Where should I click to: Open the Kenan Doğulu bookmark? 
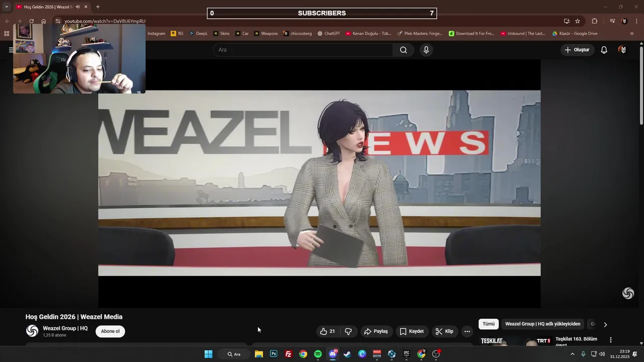point(368,34)
